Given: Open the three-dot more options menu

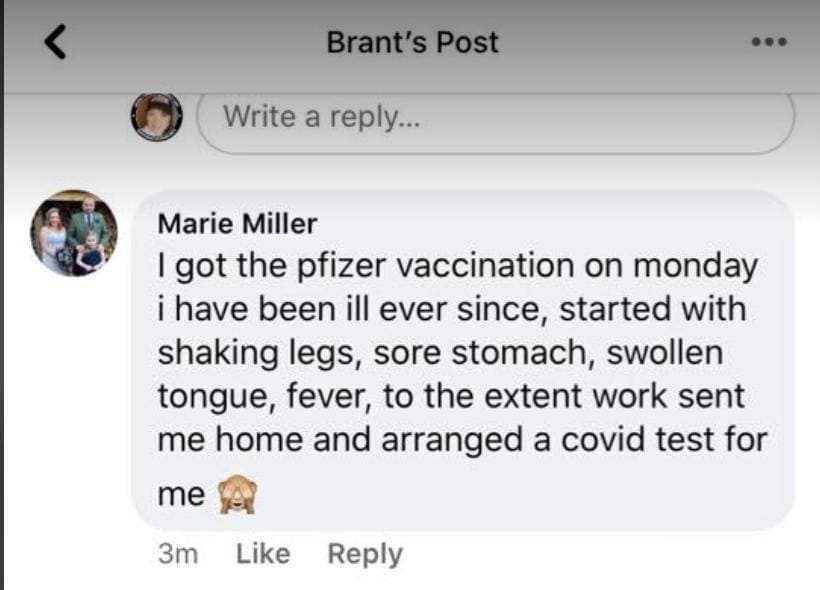Looking at the screenshot, I should [770, 42].
